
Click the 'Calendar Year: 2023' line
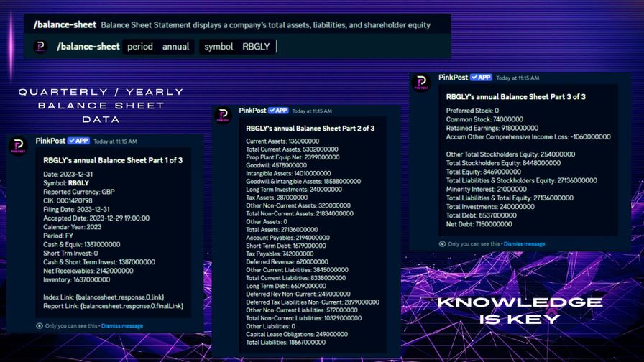(73, 227)
